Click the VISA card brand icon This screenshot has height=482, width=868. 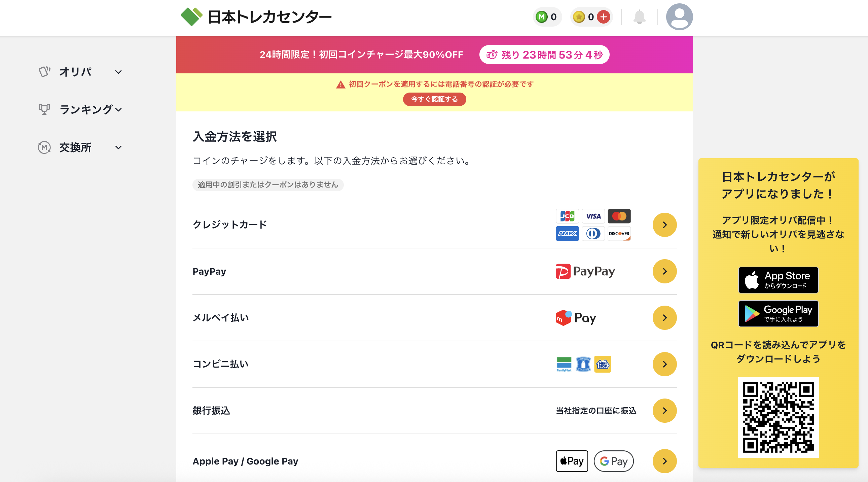(x=593, y=216)
